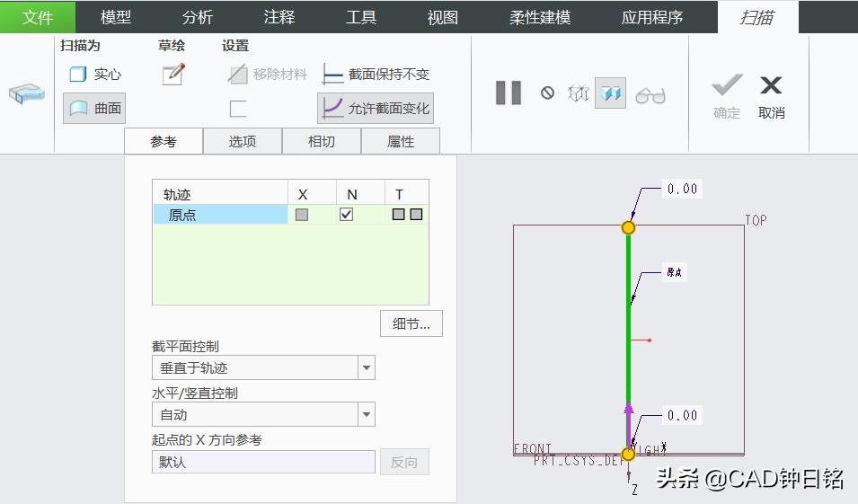Screen dimensions: 858x504
Task: Open the 参考 references panel tab
Action: tap(164, 142)
